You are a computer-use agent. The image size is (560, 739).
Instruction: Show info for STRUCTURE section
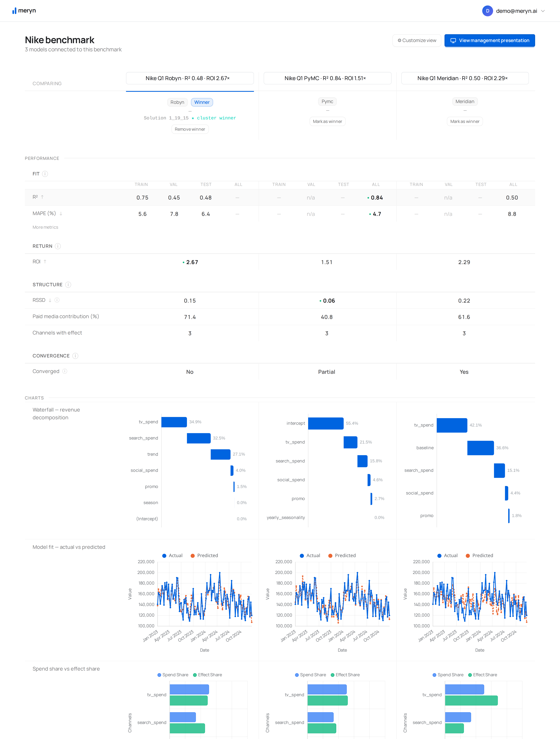pyautogui.click(x=68, y=285)
